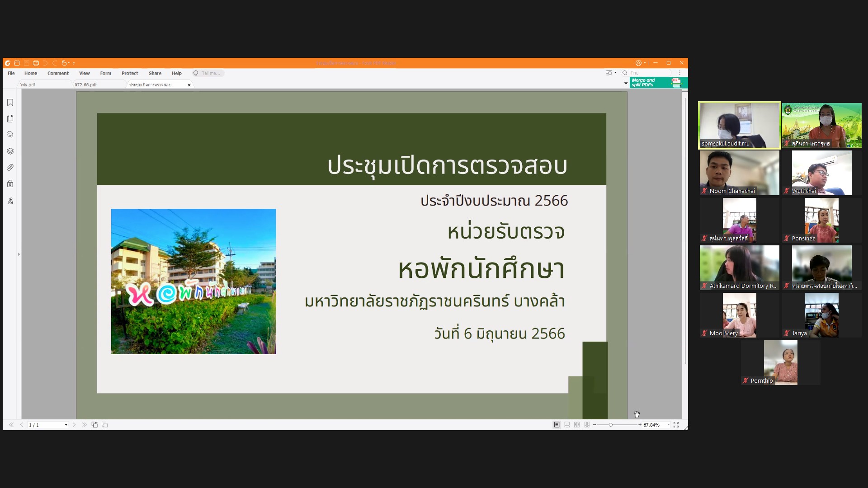Switch to the โฟล.pdf document tab
Screen dimensions: 868x488
tap(44, 84)
